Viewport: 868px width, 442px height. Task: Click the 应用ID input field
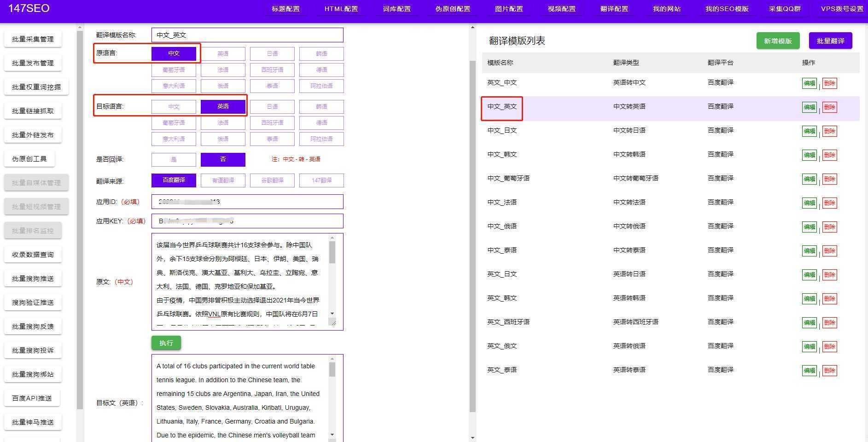pos(247,202)
